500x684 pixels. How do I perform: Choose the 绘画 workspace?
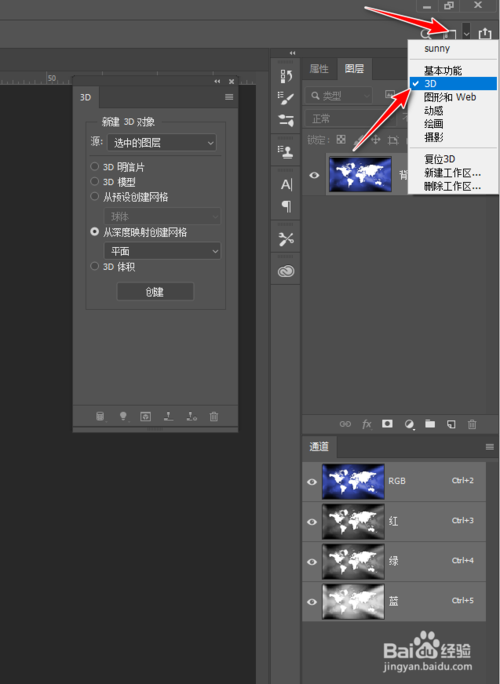coord(453,124)
